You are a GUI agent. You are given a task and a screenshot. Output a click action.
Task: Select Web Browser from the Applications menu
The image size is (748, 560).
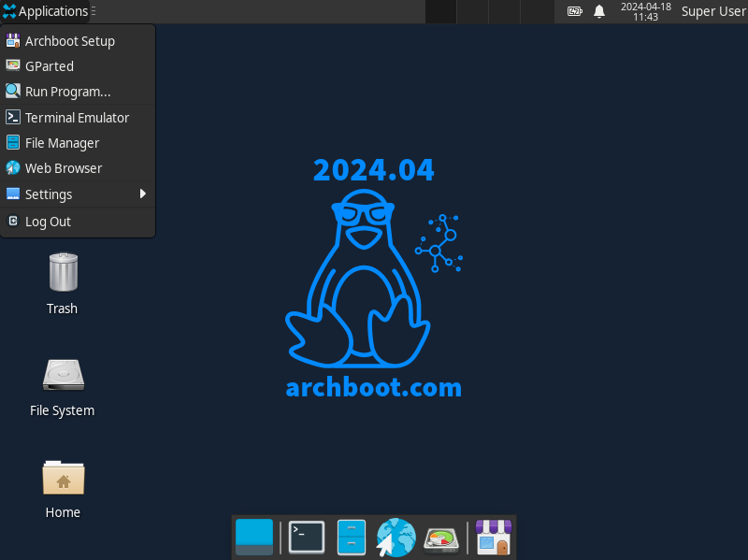tap(64, 167)
